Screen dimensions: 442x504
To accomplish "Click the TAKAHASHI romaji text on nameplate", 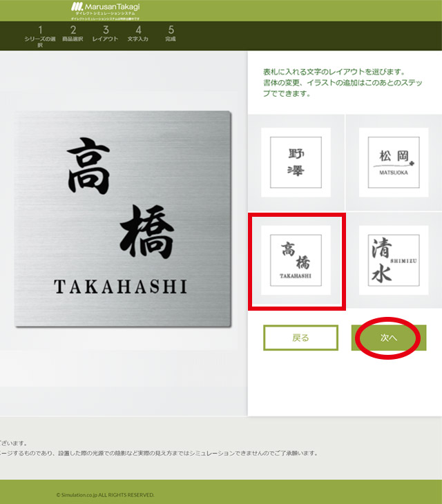I will pyautogui.click(x=120, y=286).
